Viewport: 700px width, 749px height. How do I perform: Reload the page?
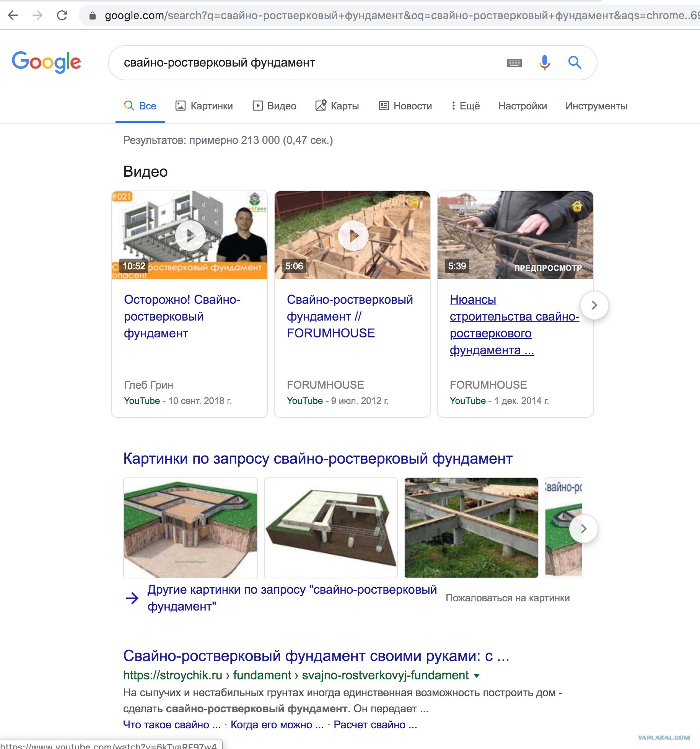pyautogui.click(x=62, y=15)
